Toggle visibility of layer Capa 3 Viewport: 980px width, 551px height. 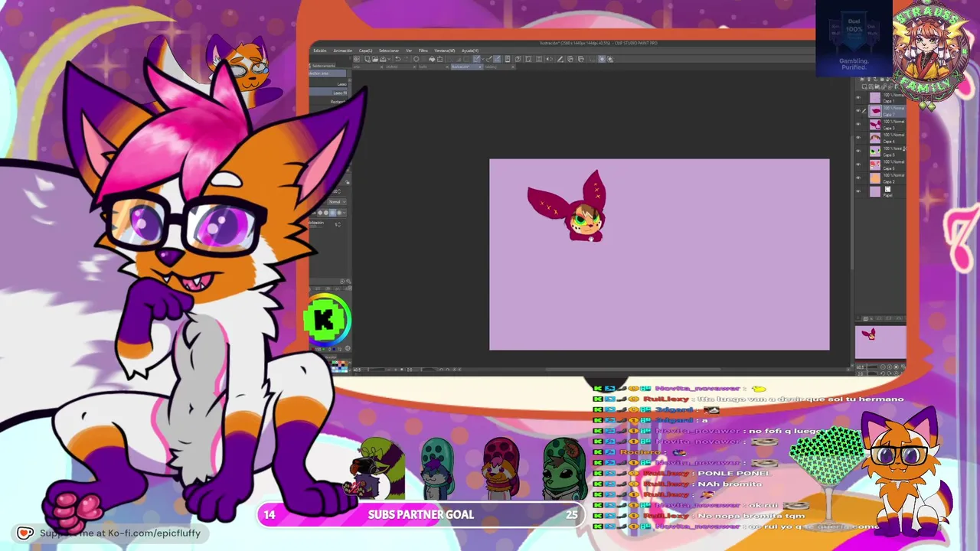tap(857, 124)
